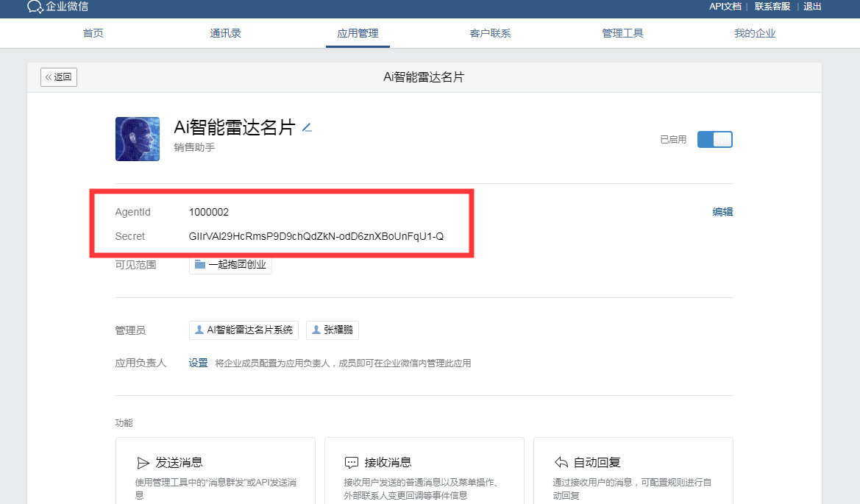Open the 通讯录 tab

[225, 33]
